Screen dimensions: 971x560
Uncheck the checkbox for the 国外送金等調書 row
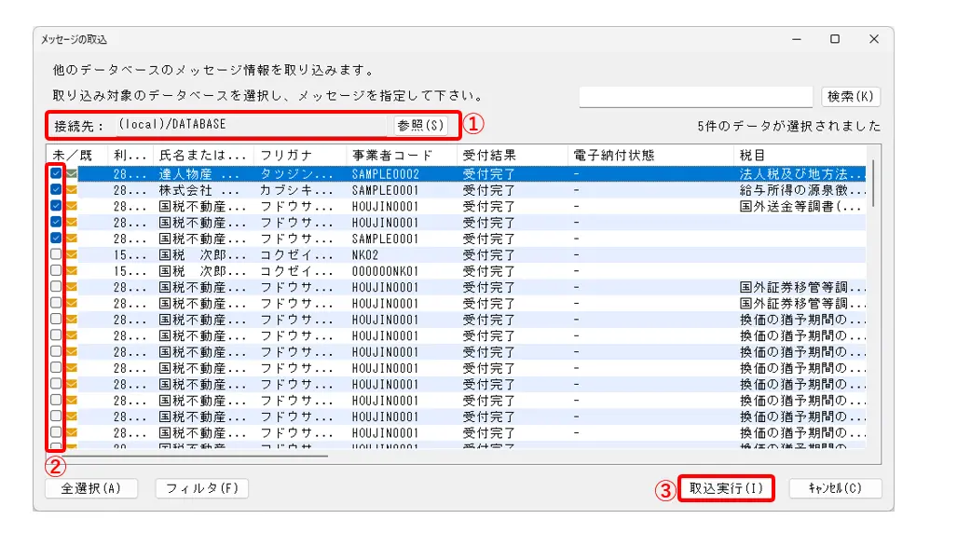pos(56,206)
